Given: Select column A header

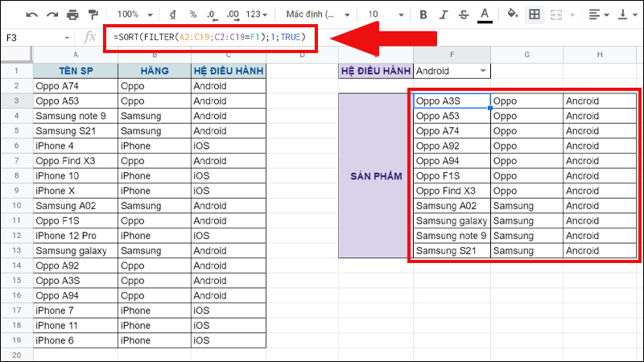Looking at the screenshot, I should [76, 54].
